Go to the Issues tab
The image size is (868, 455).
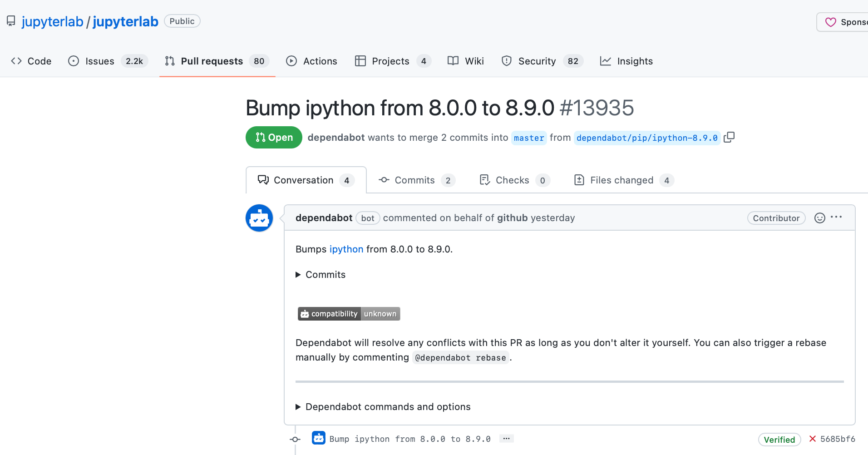pyautogui.click(x=108, y=61)
